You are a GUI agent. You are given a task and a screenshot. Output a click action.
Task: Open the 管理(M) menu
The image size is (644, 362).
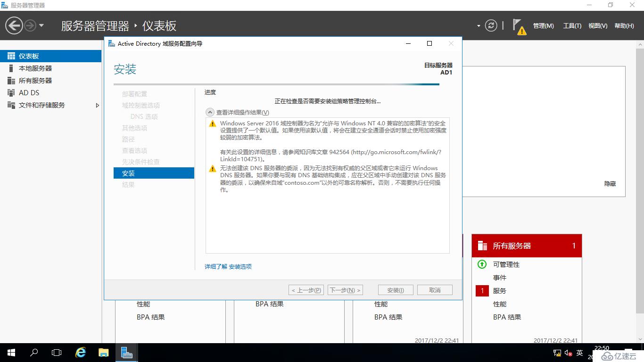(543, 26)
